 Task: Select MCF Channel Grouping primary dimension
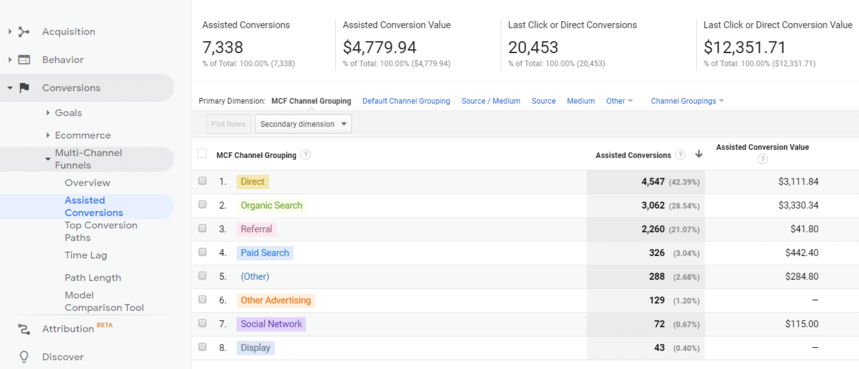pyautogui.click(x=311, y=101)
